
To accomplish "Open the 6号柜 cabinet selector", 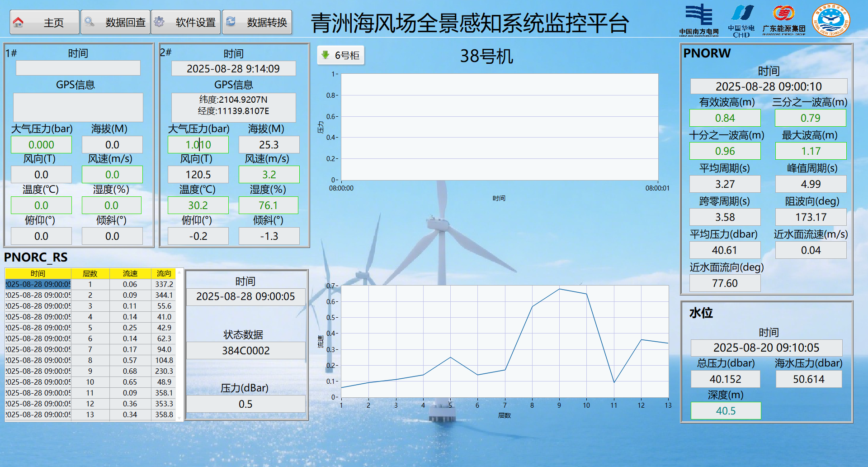I will (341, 55).
